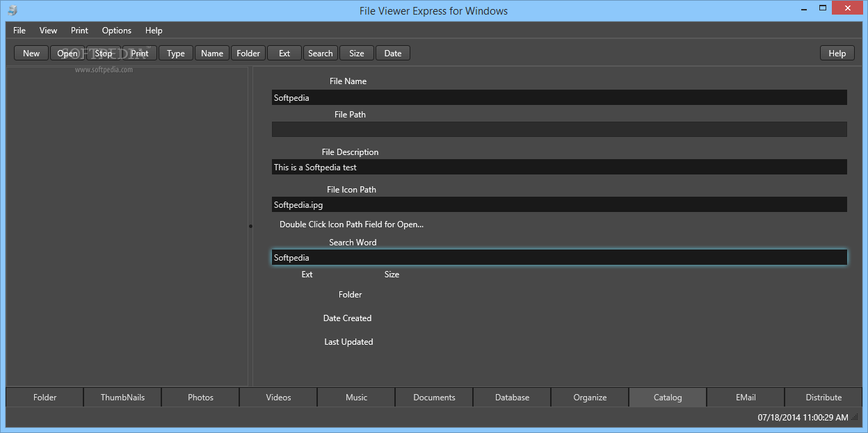The width and height of the screenshot is (868, 433).
Task: Click the 'Last Updated' label
Action: 348,342
